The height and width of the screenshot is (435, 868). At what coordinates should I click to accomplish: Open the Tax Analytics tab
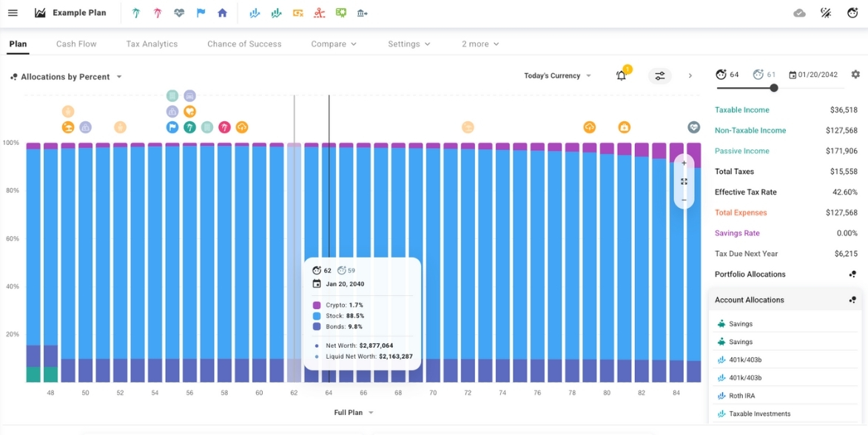point(152,44)
